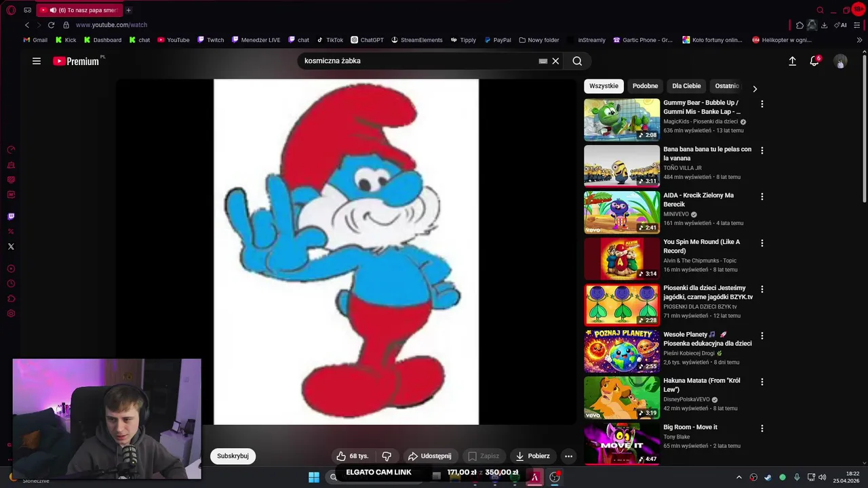Open the account avatar menu
The height and width of the screenshot is (488, 868).
(840, 62)
